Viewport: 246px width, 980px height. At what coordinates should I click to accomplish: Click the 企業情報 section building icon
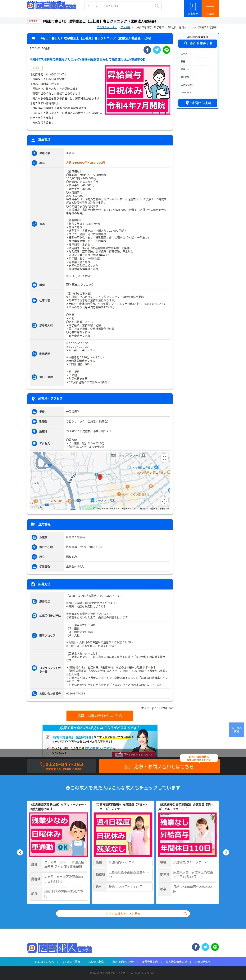pyautogui.click(x=33, y=525)
